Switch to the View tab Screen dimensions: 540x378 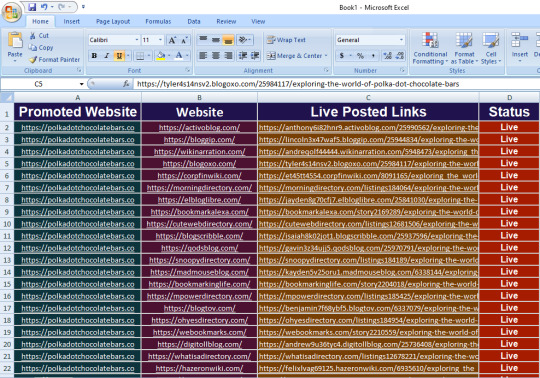(x=258, y=21)
